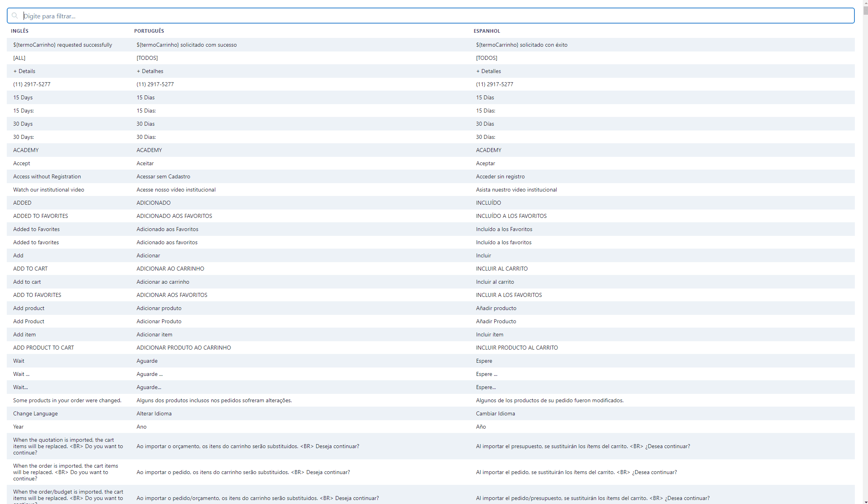This screenshot has width=868, height=504.
Task: Select the 'Año' Spanish cell
Action: (x=481, y=427)
